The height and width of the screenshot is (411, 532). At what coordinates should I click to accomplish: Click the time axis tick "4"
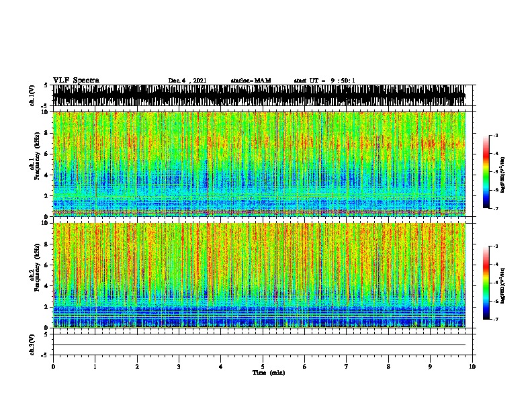tap(221, 366)
